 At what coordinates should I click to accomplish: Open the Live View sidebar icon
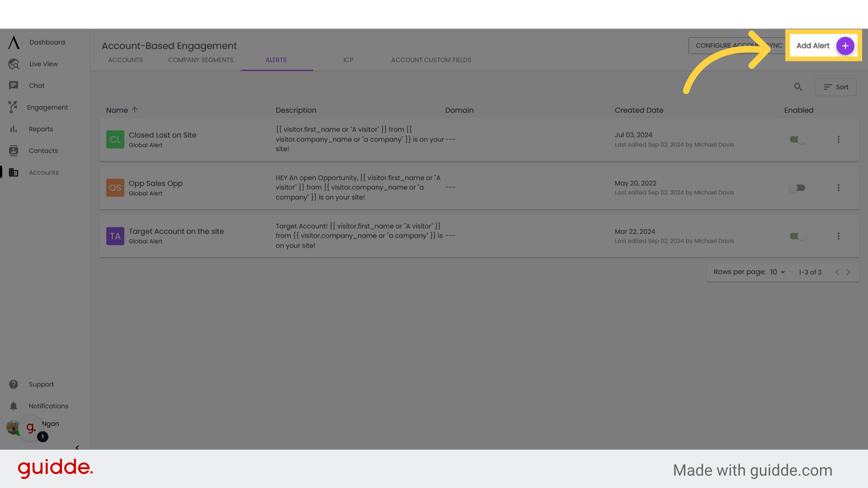(x=14, y=64)
